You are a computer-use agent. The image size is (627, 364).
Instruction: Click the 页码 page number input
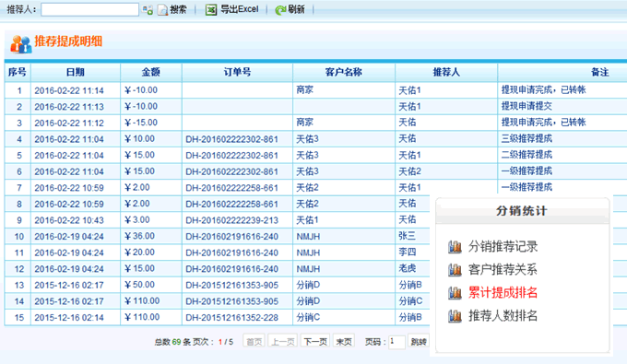tap(396, 342)
